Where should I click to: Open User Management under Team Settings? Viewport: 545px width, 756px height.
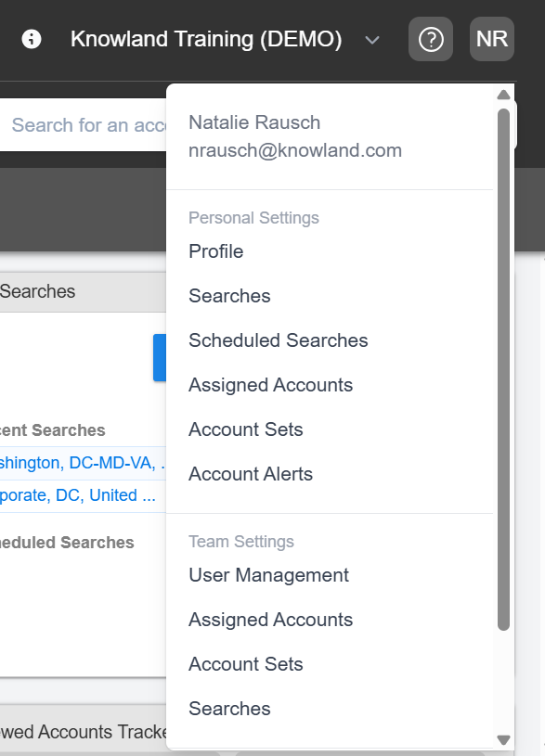point(268,575)
